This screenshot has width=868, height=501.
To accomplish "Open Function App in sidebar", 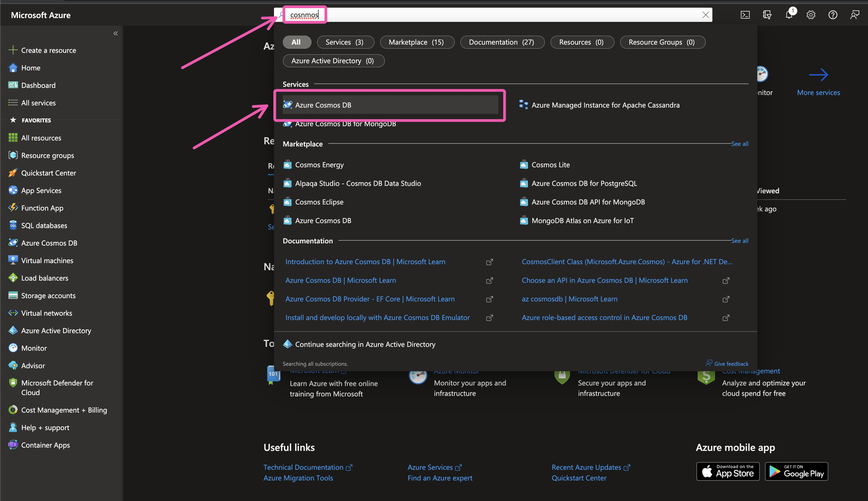I will coord(42,208).
